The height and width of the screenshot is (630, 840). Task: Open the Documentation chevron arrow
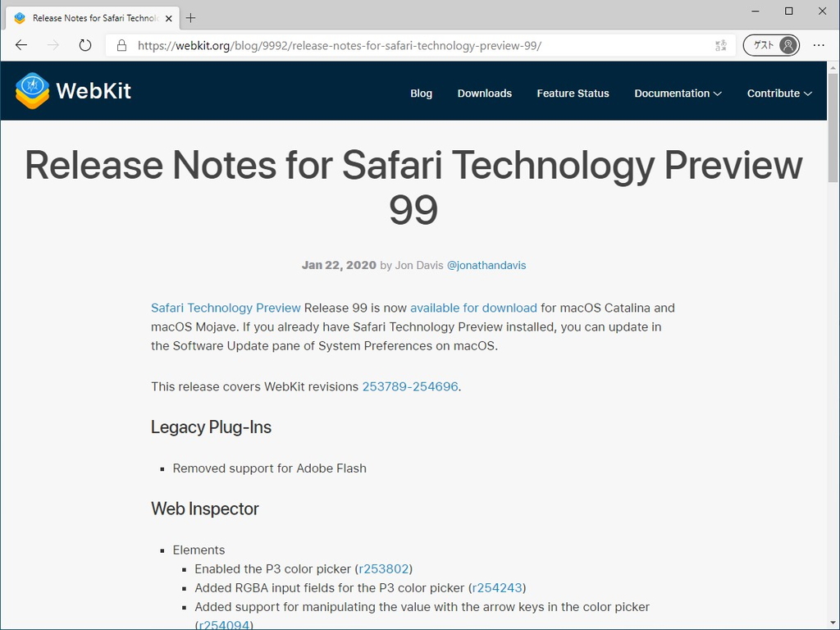point(719,94)
